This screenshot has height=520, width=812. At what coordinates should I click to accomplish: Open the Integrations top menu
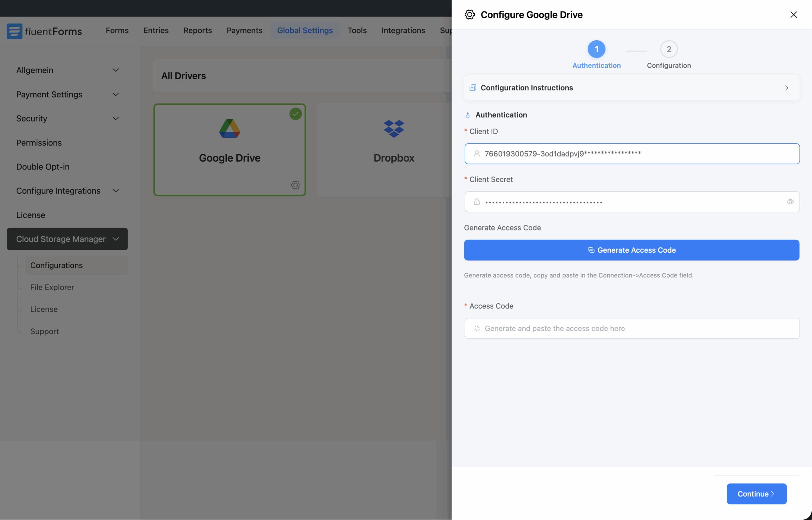pos(403,30)
